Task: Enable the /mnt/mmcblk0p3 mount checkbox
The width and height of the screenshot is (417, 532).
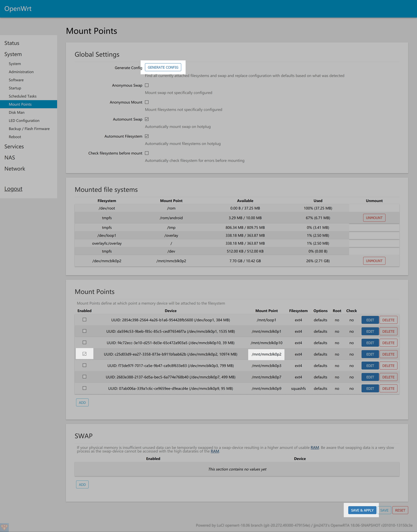Action: coord(84,365)
